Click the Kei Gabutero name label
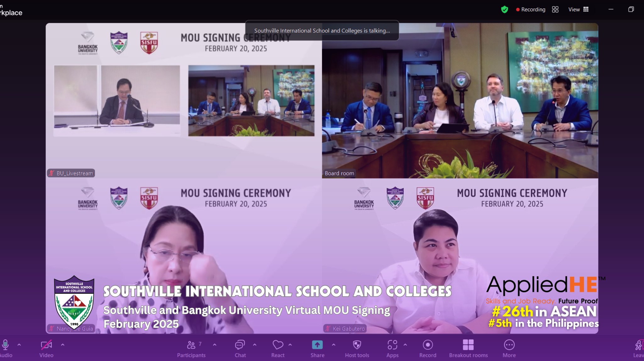Image resolution: width=644 pixels, height=361 pixels. click(345, 328)
